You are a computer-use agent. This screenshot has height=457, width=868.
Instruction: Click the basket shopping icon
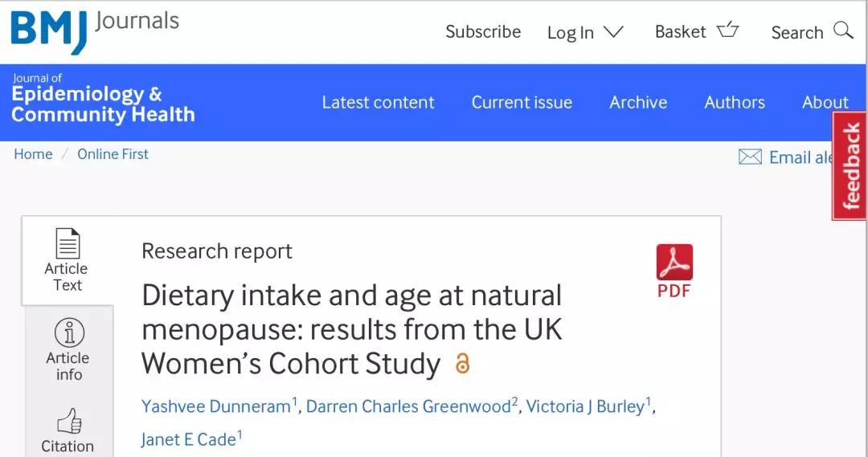coord(728,30)
